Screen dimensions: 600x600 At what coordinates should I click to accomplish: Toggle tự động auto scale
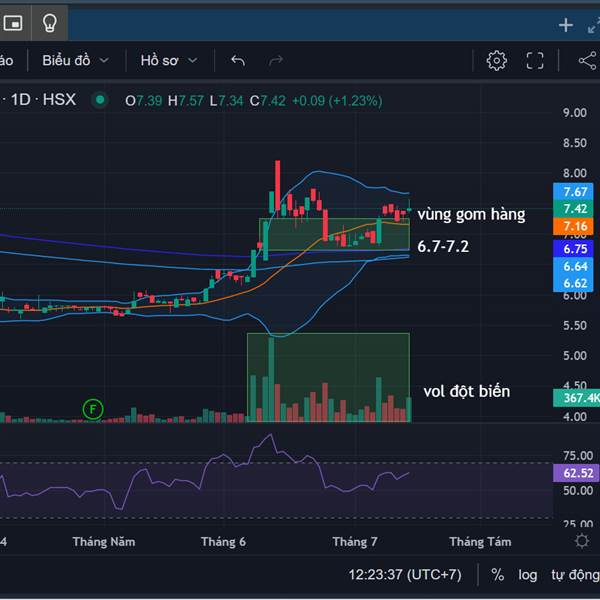click(x=575, y=575)
